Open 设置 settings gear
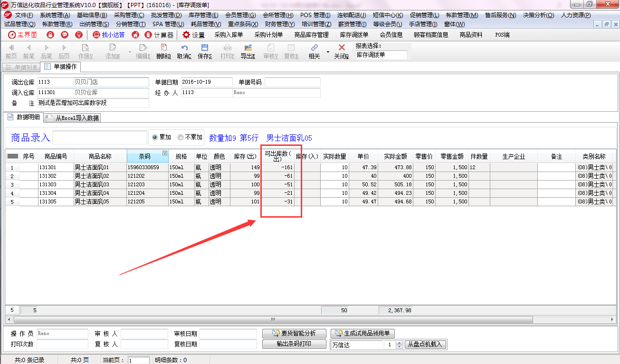 click(193, 35)
